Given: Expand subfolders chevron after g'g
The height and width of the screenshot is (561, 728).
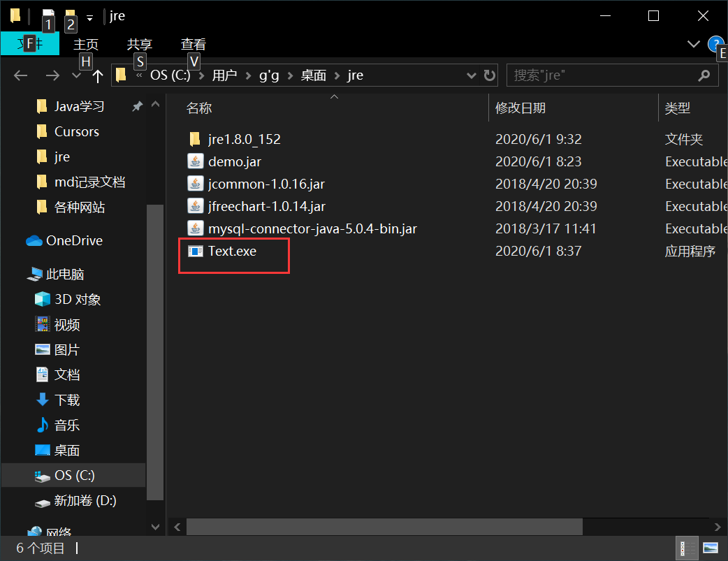Looking at the screenshot, I should click(290, 75).
